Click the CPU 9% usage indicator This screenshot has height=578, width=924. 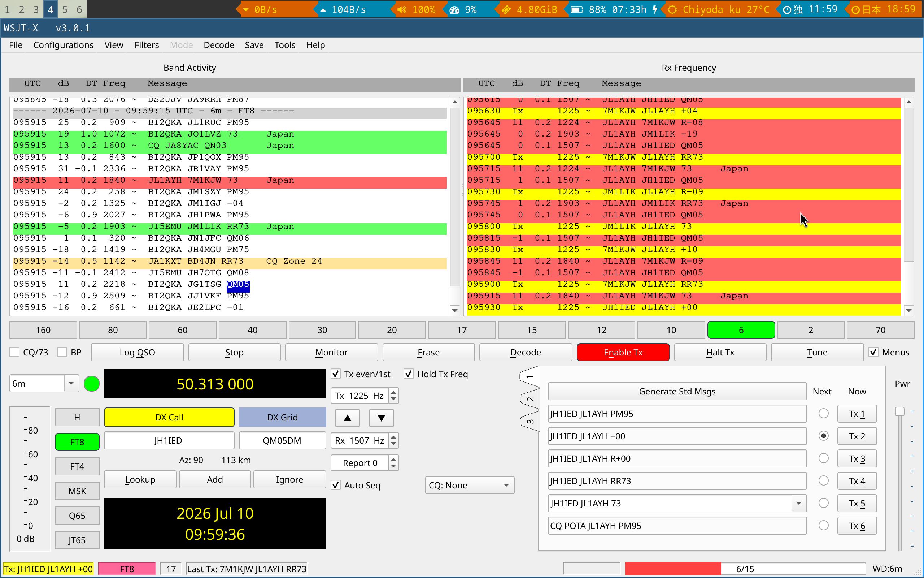click(x=463, y=9)
